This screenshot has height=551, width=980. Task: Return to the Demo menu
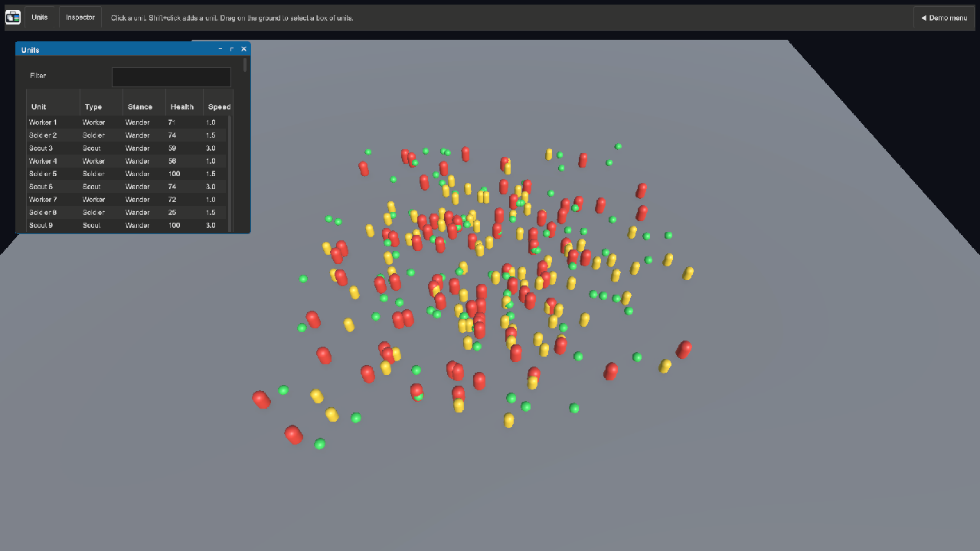pyautogui.click(x=944, y=18)
